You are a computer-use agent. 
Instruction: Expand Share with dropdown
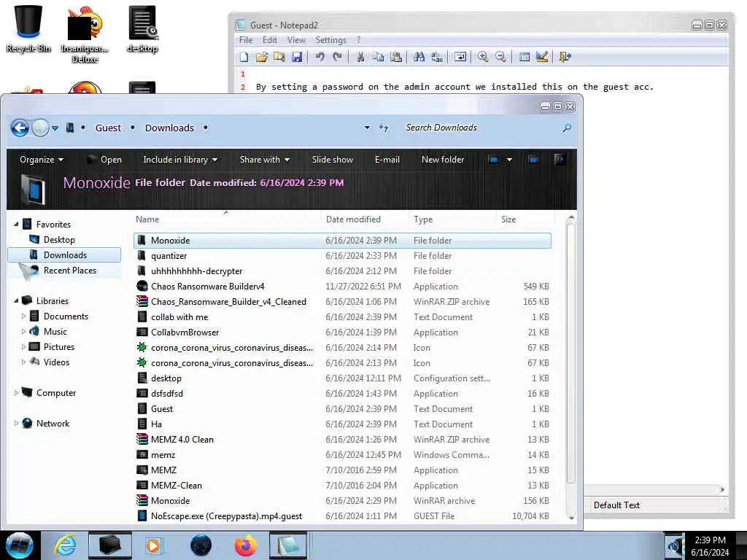point(264,160)
